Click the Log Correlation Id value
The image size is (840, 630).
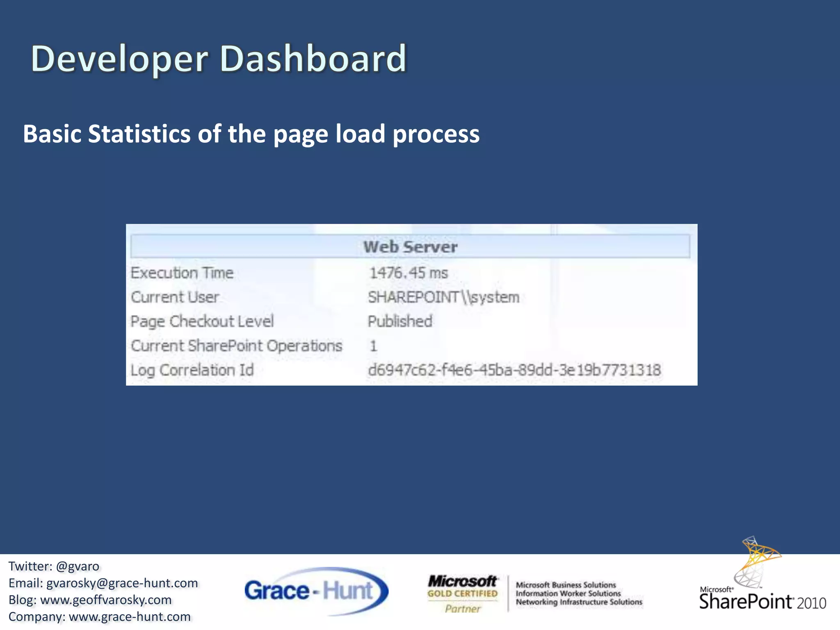click(514, 370)
